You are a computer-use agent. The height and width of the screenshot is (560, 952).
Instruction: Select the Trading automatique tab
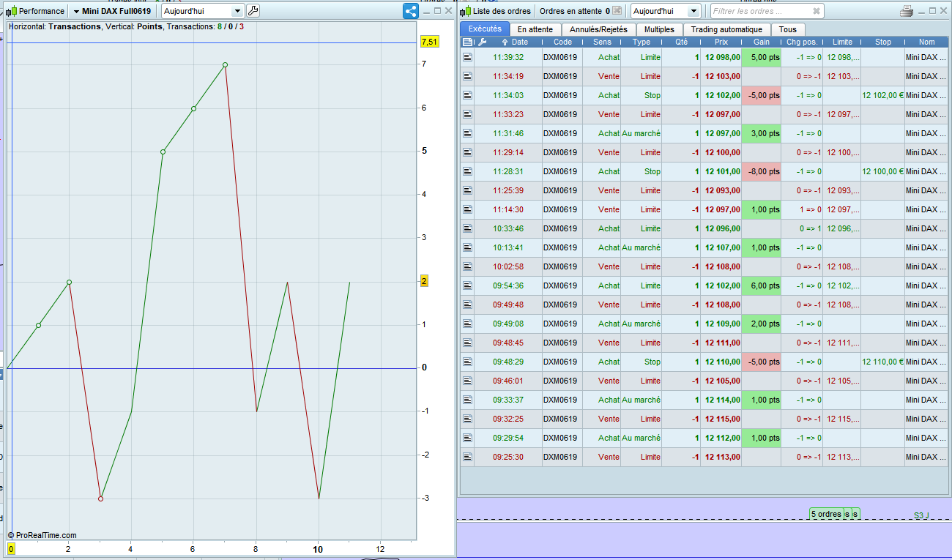coord(726,29)
